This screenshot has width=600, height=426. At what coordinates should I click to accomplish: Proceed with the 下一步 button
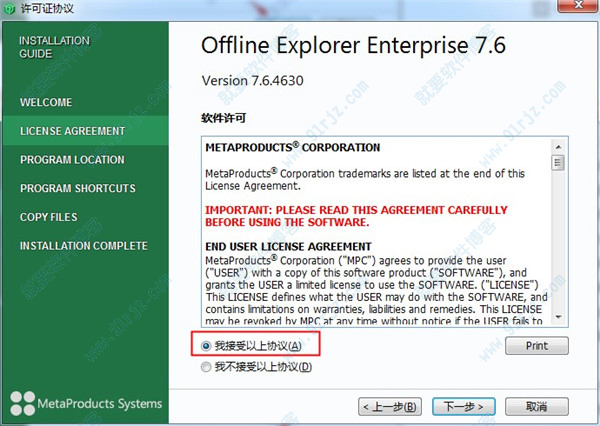(463, 406)
